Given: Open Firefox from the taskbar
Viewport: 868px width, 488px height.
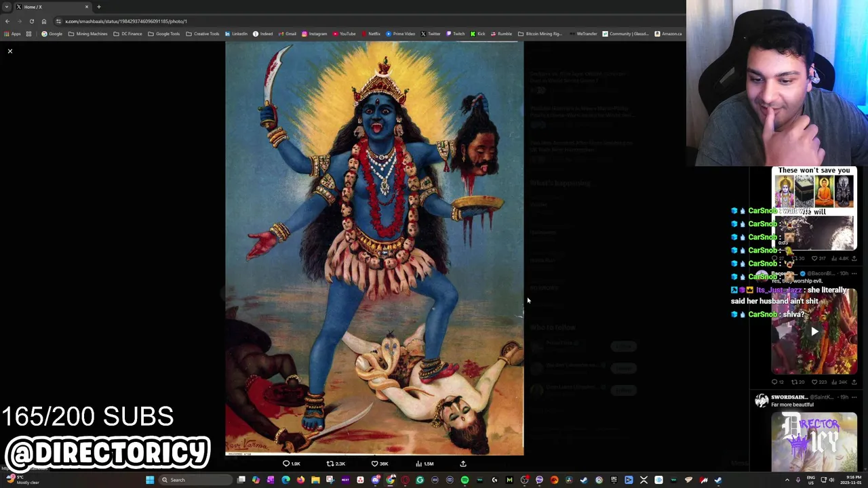Looking at the screenshot, I should point(300,480).
